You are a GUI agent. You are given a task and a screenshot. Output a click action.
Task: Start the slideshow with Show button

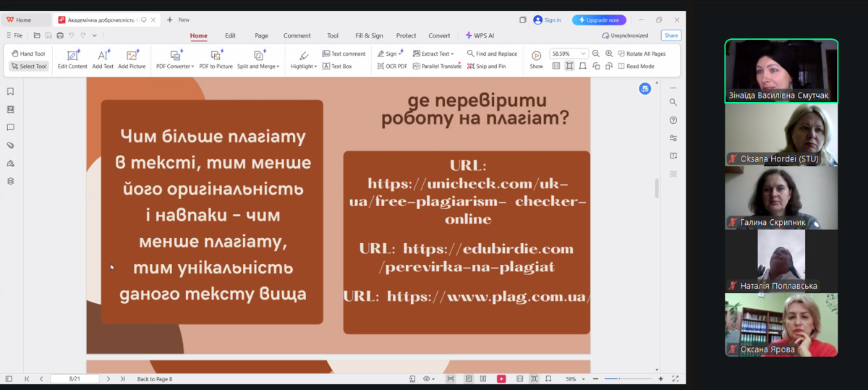536,59
